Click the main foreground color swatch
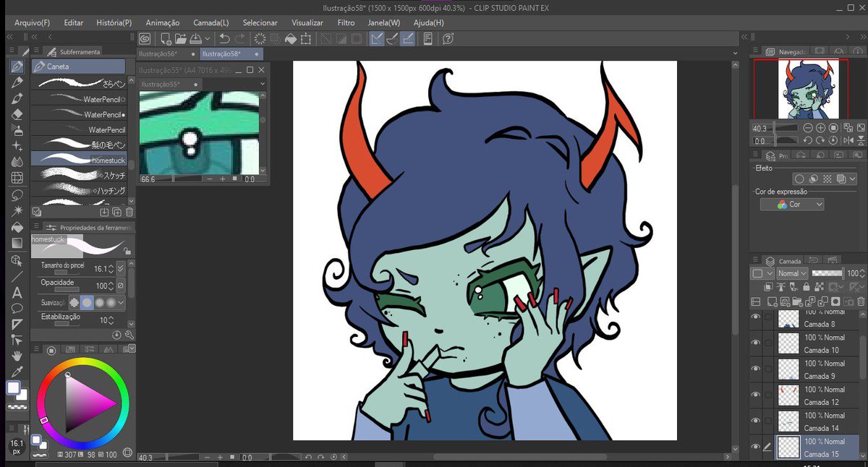Image resolution: width=868 pixels, height=467 pixels. tap(13, 388)
